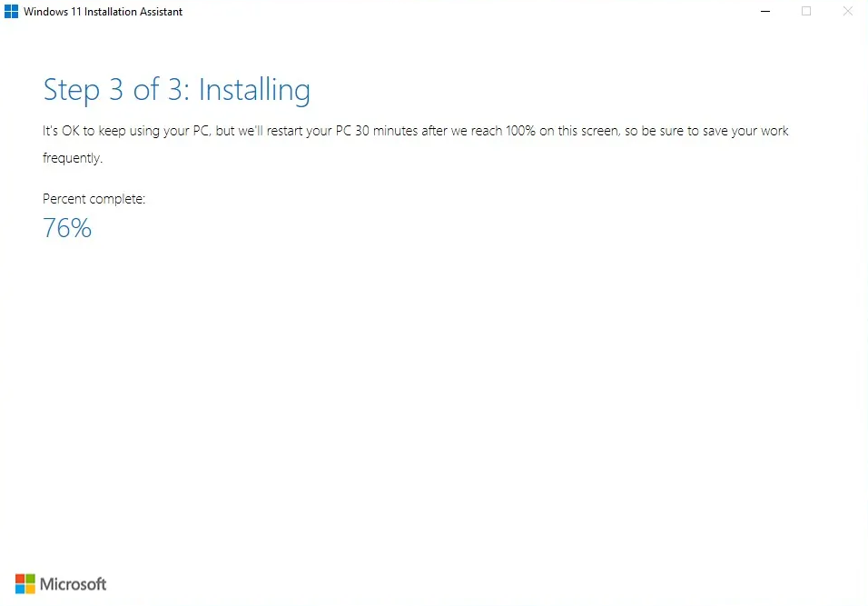Click the 'It's OK' text starting the description
868x606 pixels.
[62, 131]
